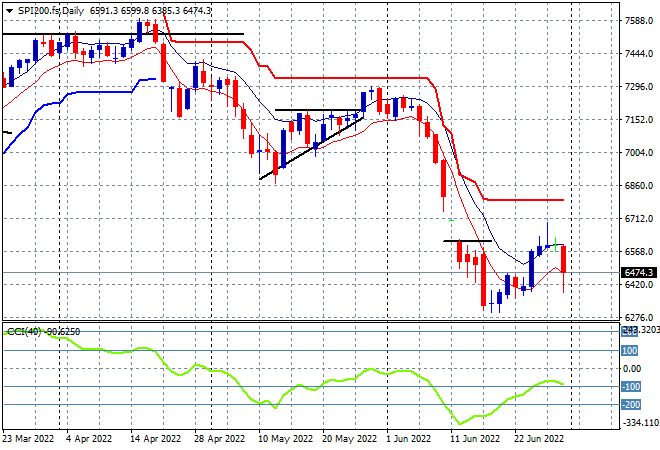Screen dimensions: 660x450
Task: Click the 4 Apr 2022 date label
Action: point(89,439)
